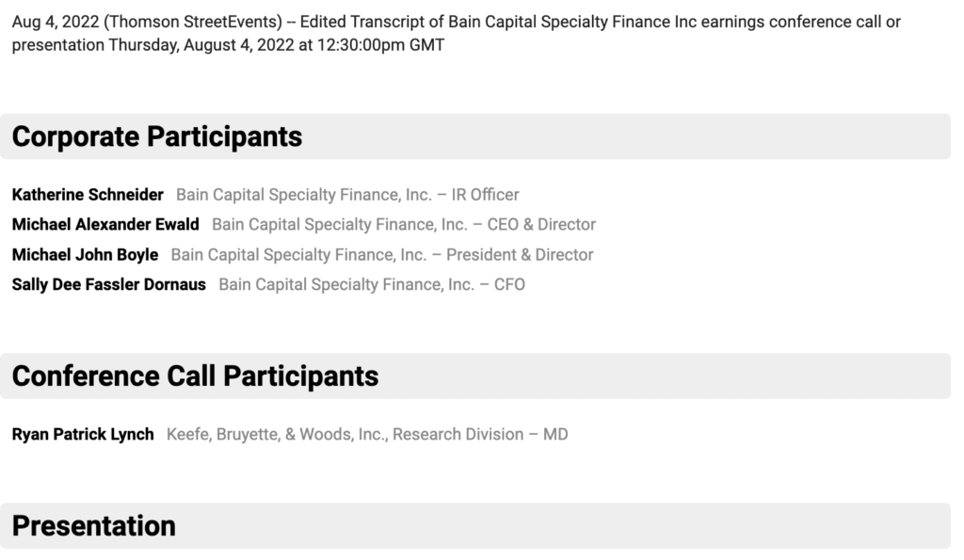Click the 12:30:00pm GMT time text
The image size is (964, 560).
[380, 45]
